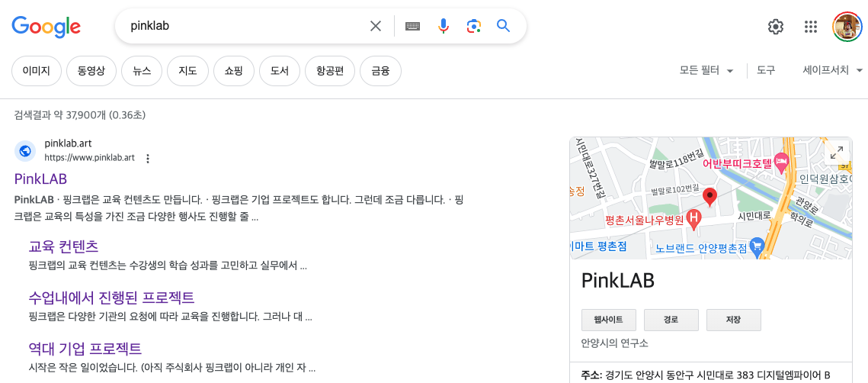Click the 검색결과 약 37,900개 stats text
868x383 pixels.
pyautogui.click(x=80, y=115)
